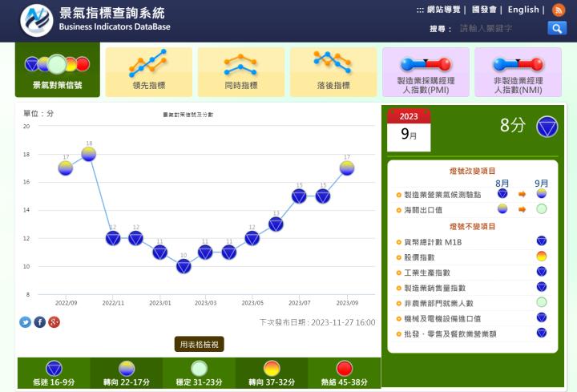Click the lowest data point valued 10
The image size is (577, 392).
point(184,266)
